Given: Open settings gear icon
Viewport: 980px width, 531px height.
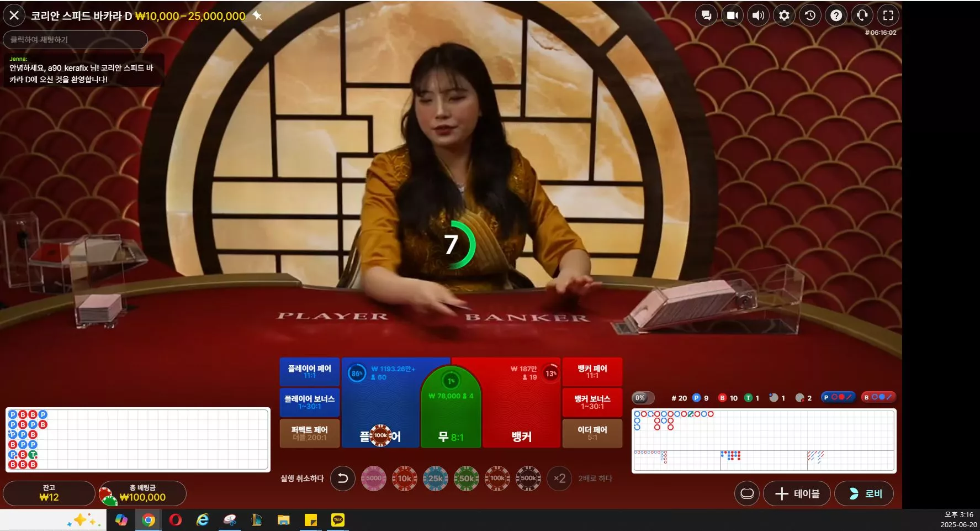Looking at the screenshot, I should pyautogui.click(x=784, y=15).
